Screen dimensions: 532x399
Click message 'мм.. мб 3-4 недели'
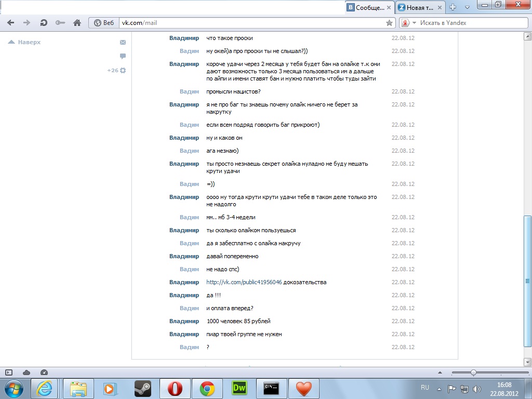[231, 217]
